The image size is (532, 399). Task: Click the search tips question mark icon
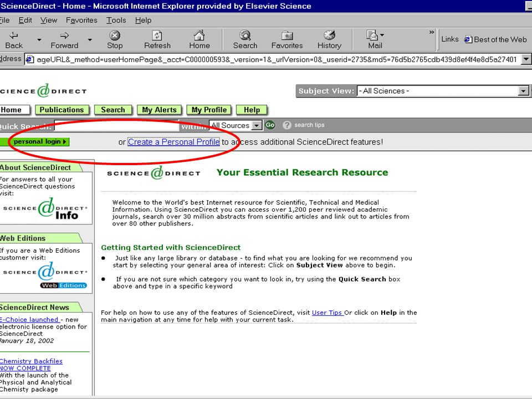coord(287,125)
